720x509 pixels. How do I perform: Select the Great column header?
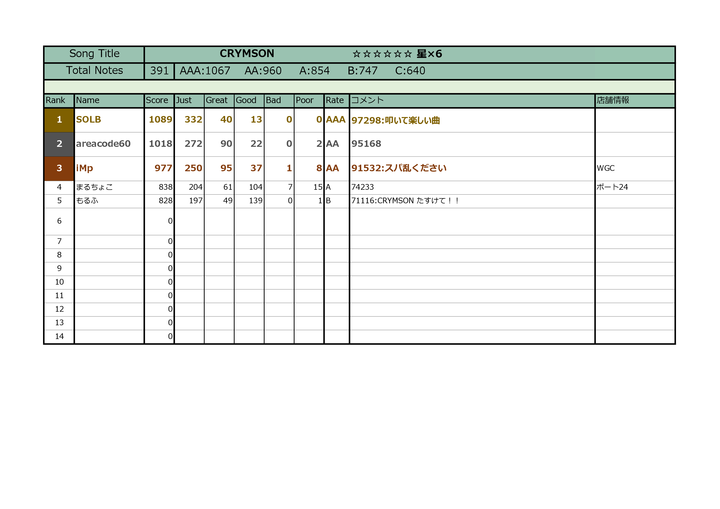point(219,100)
